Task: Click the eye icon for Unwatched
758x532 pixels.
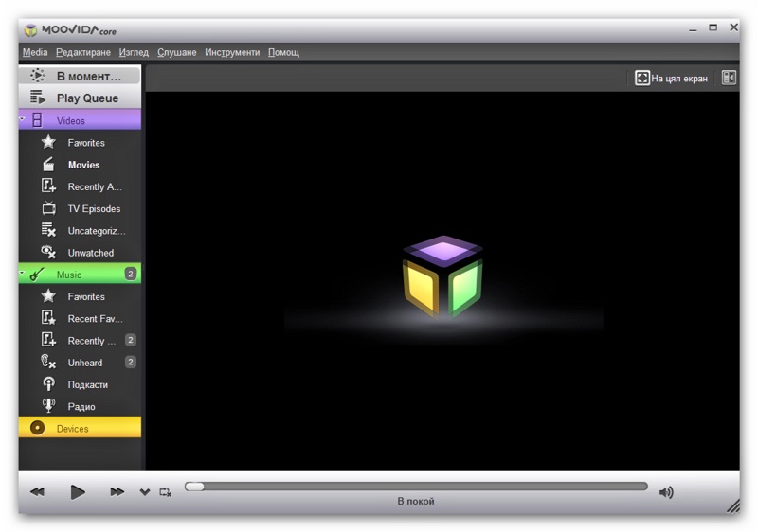Action: point(48,252)
